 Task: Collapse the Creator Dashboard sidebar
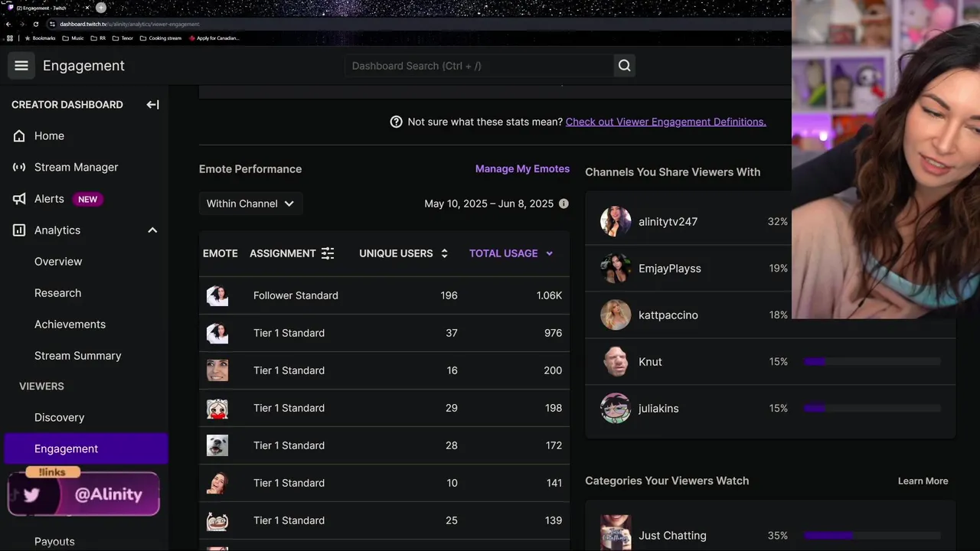coord(152,105)
